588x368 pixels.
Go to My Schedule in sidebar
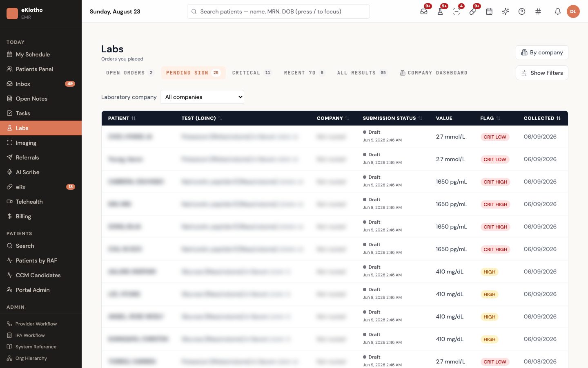coord(41,54)
